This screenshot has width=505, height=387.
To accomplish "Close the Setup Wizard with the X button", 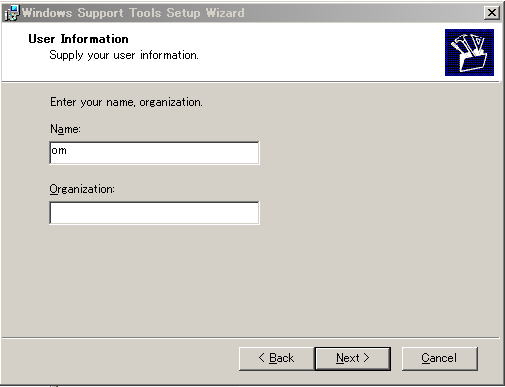I will pos(492,13).
